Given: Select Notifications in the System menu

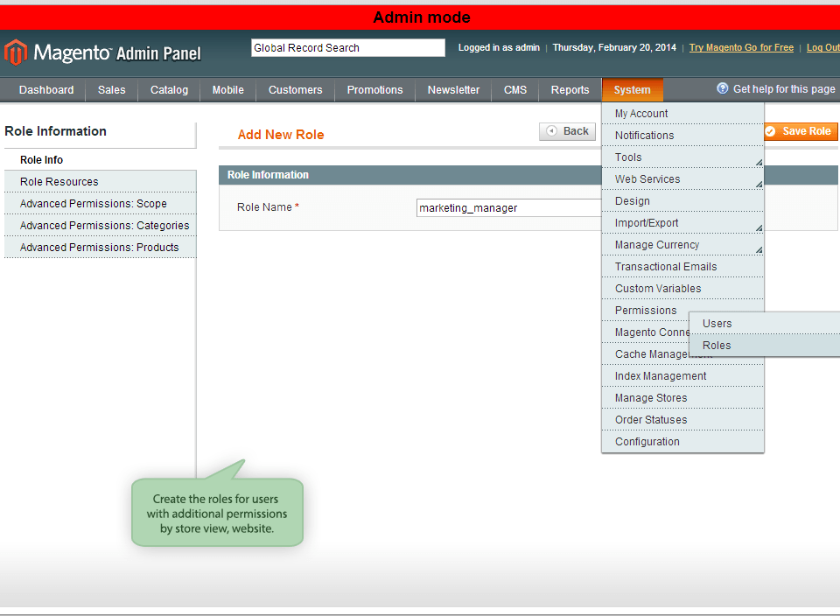Looking at the screenshot, I should pyautogui.click(x=682, y=136).
